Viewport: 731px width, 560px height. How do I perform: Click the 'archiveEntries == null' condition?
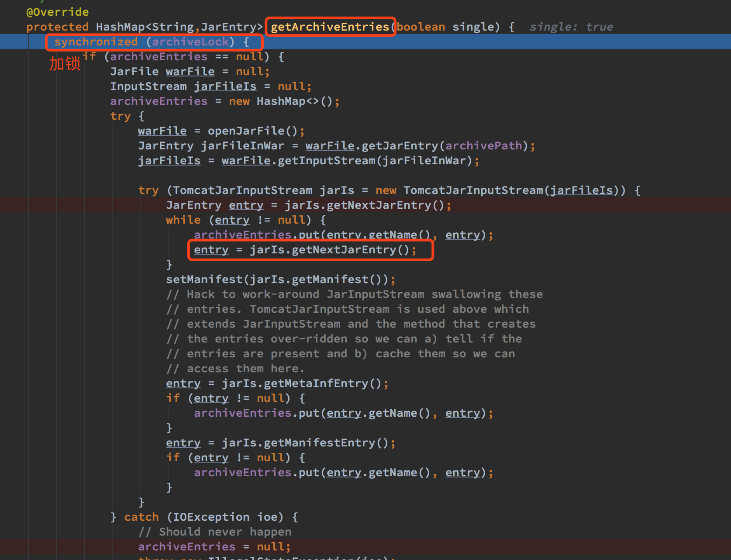(x=186, y=56)
